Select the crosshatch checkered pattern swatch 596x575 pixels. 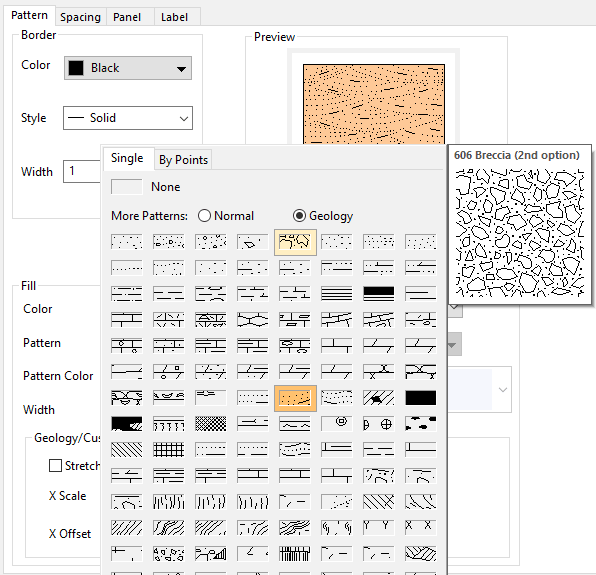(x=211, y=424)
